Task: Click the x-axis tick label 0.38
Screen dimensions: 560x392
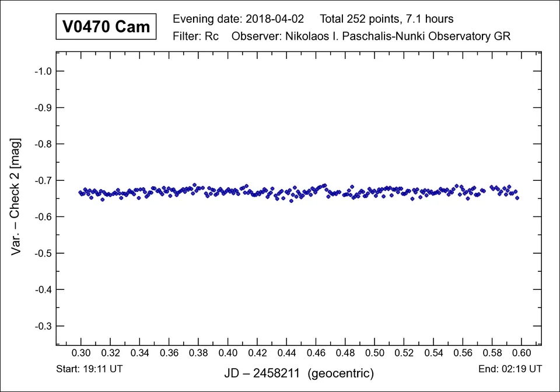Action: pyautogui.click(x=198, y=353)
